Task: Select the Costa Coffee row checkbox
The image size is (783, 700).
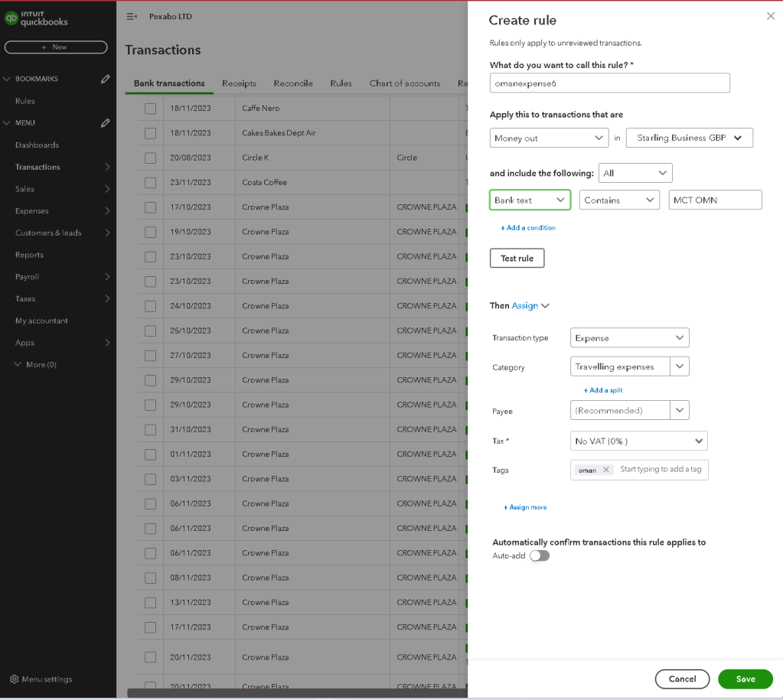Action: coord(150,183)
